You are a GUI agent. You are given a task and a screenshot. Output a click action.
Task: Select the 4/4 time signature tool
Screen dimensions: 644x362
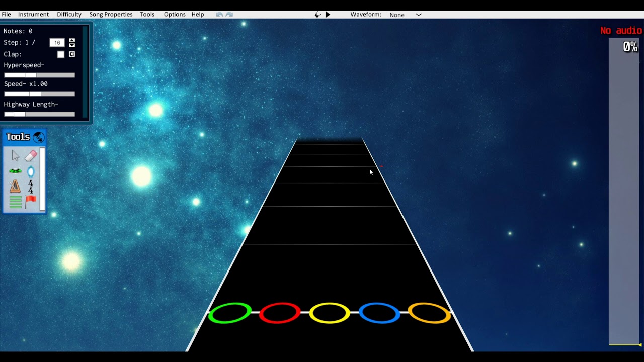[31, 187]
